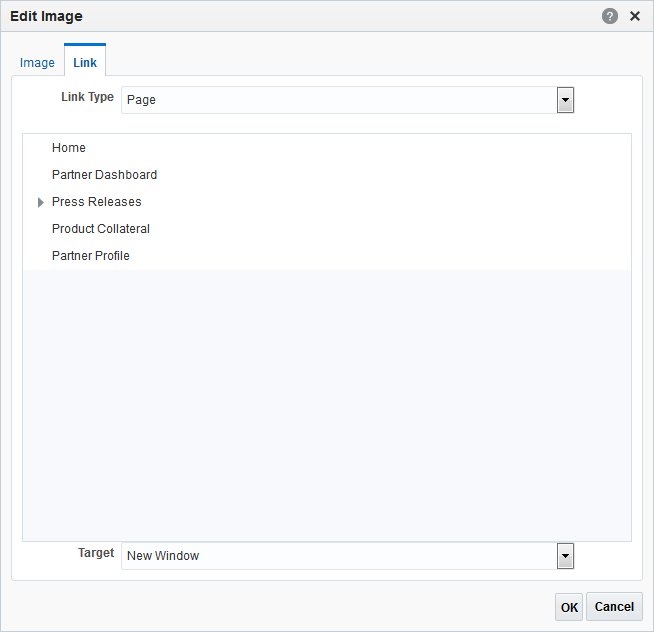Expand the Press Releases tree node
This screenshot has width=654, height=632.
(40, 202)
